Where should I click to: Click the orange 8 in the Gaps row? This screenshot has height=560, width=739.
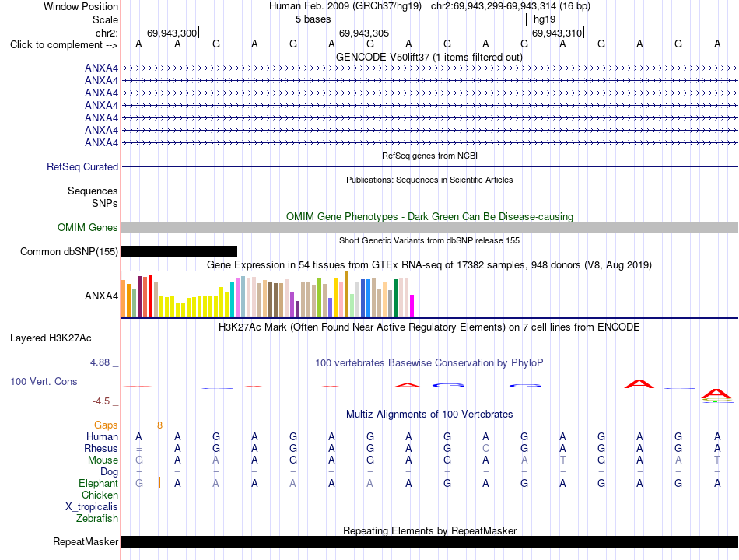click(x=159, y=425)
